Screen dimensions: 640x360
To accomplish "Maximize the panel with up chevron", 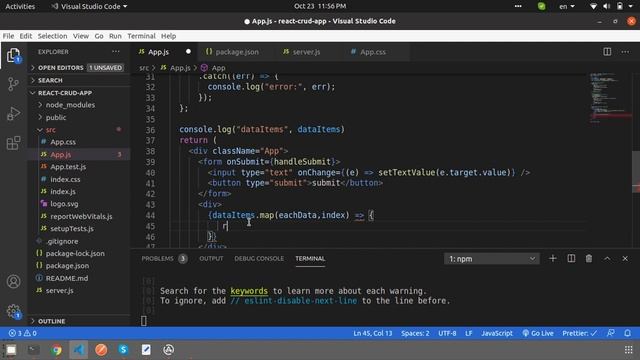I will [x=607, y=258].
